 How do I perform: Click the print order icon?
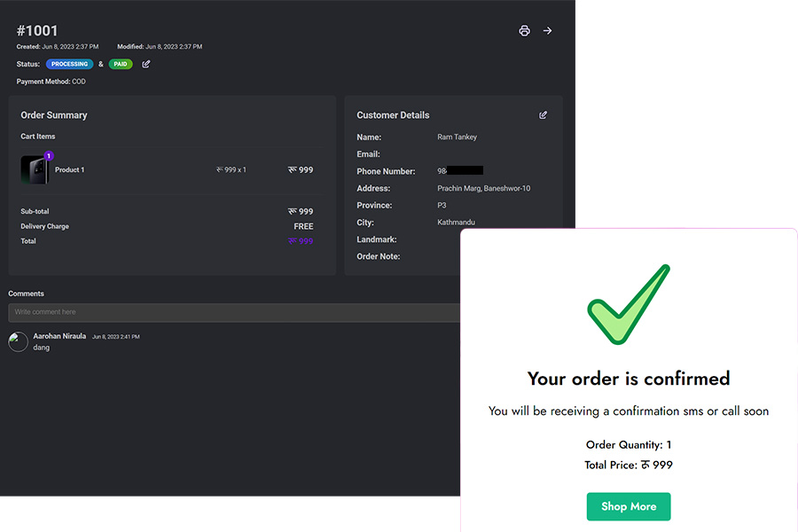click(524, 31)
